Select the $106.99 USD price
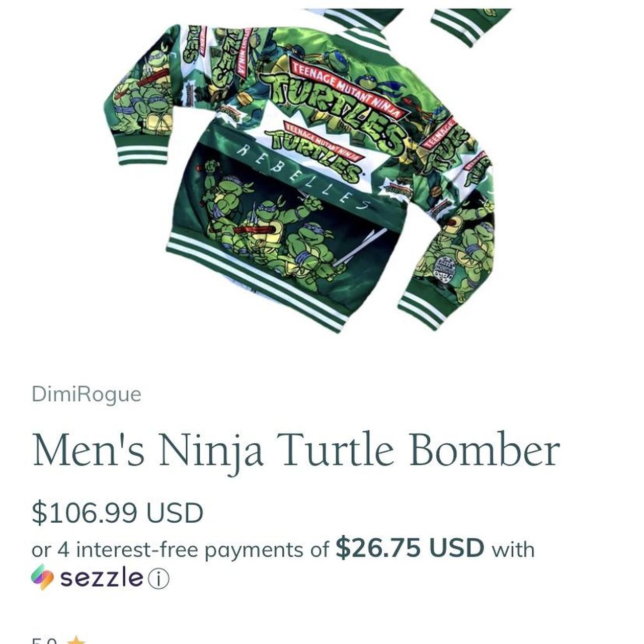 tap(117, 513)
